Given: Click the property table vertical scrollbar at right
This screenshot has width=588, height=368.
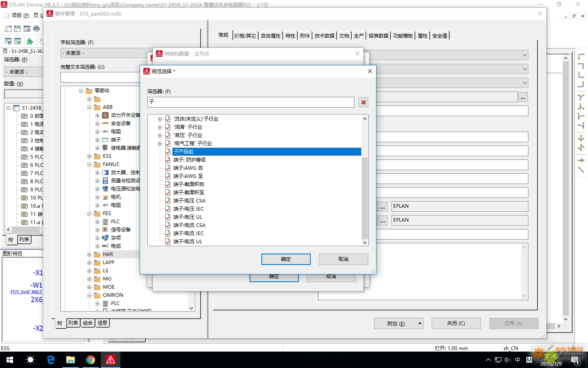Looking at the screenshot, I should point(566,188).
